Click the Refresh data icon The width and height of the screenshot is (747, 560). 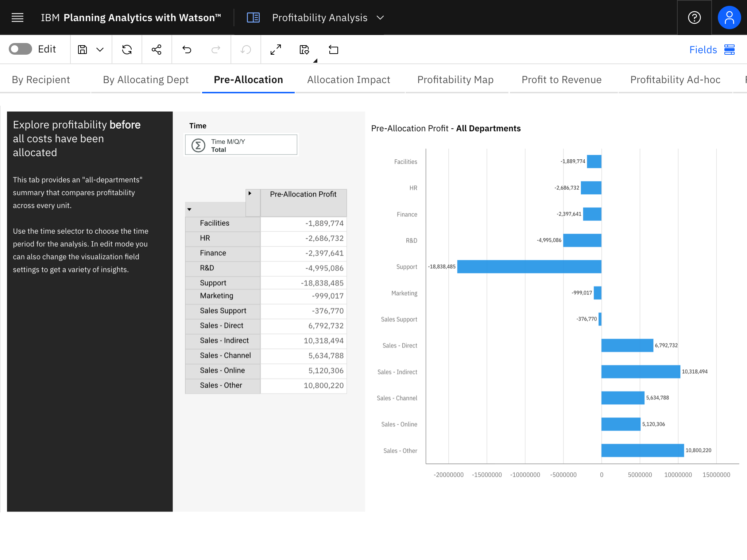coord(127,50)
